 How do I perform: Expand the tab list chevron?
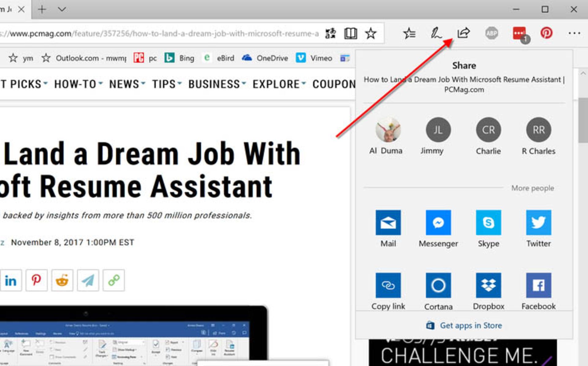(62, 9)
